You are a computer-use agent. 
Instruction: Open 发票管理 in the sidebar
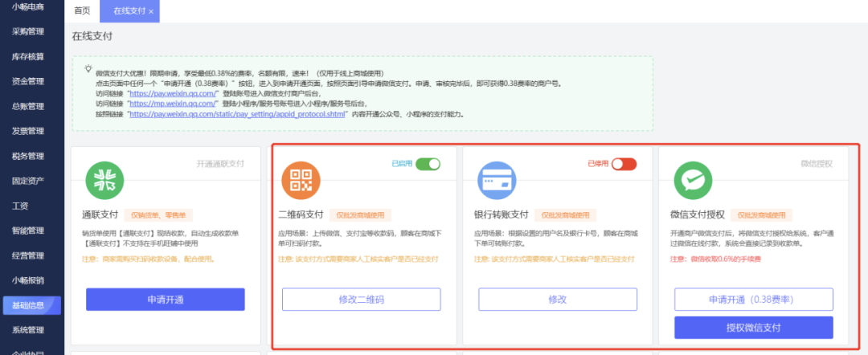pos(27,131)
